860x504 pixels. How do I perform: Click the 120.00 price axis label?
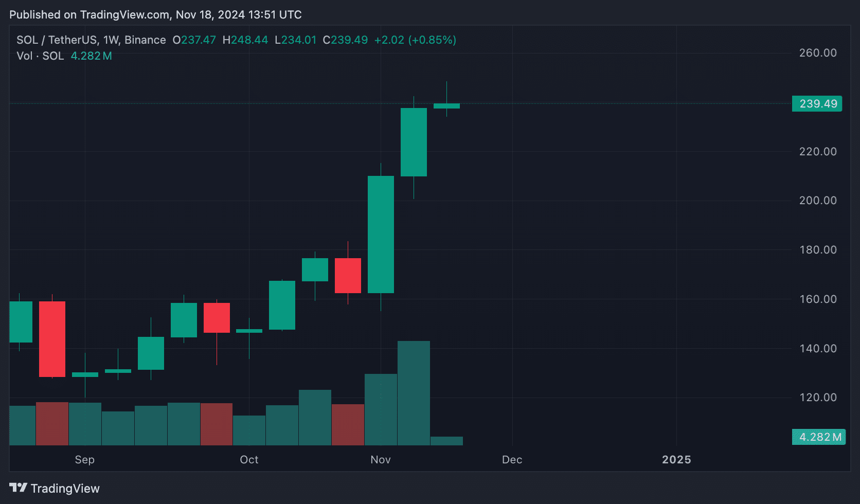[818, 398]
